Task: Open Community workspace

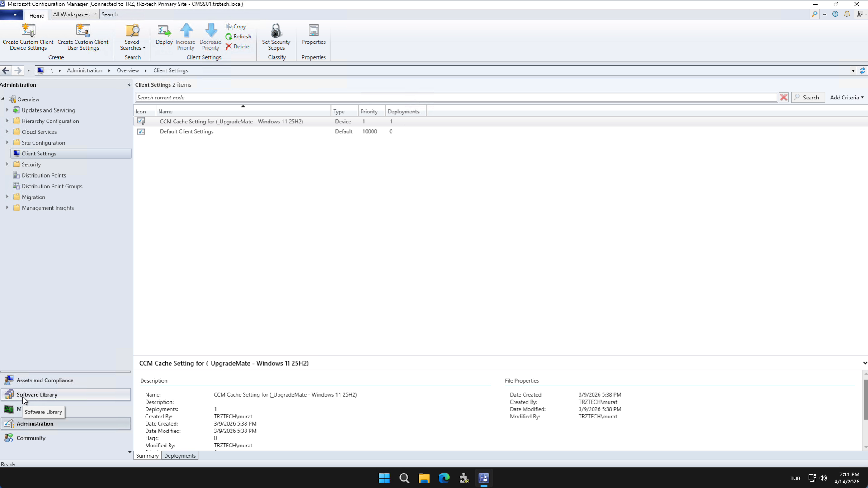Action: pos(66,438)
